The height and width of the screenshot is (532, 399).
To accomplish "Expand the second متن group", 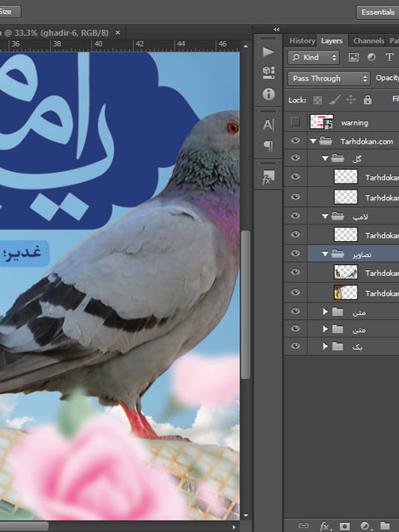I will point(325,329).
